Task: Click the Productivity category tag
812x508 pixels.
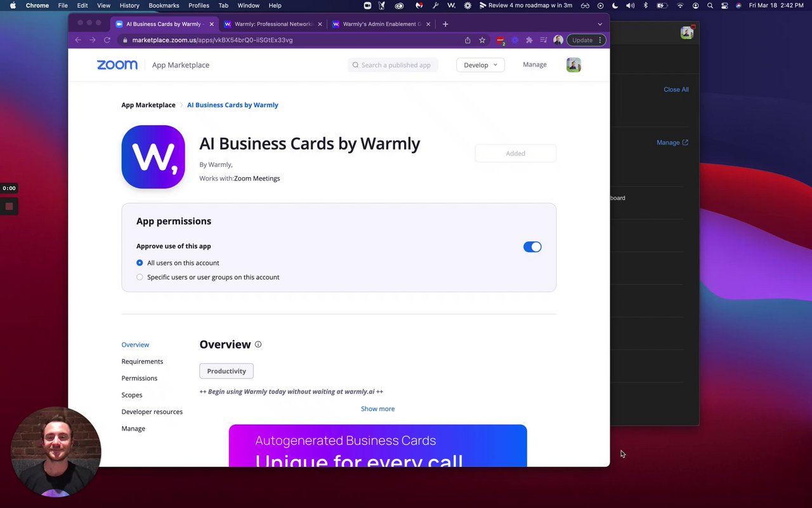Action: click(x=226, y=371)
